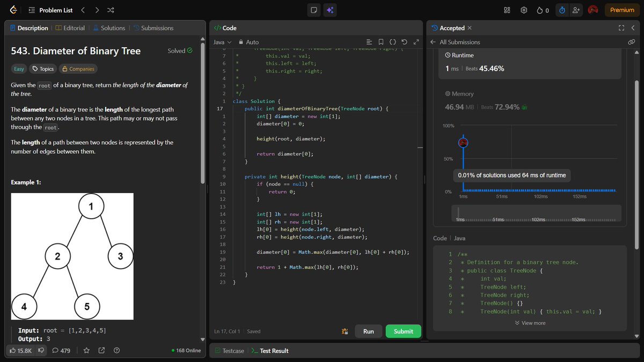Close the Accepted tab
Image resolution: width=644 pixels, height=362 pixels.
coord(470,28)
